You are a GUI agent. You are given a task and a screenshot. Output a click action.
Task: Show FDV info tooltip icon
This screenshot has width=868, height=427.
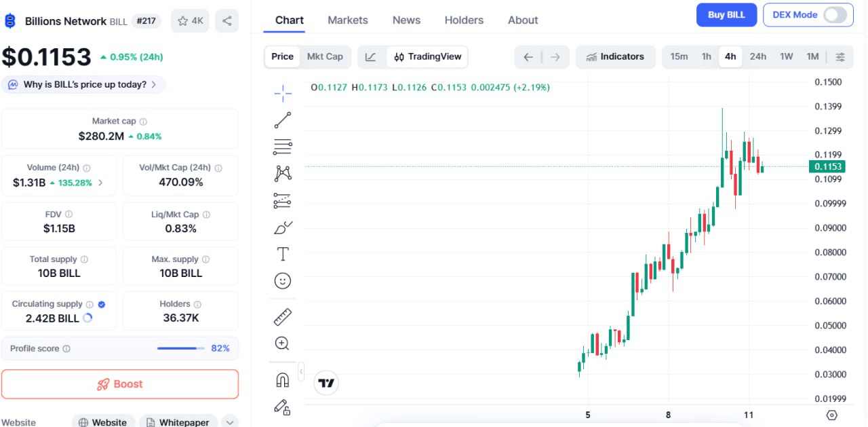[x=69, y=215]
